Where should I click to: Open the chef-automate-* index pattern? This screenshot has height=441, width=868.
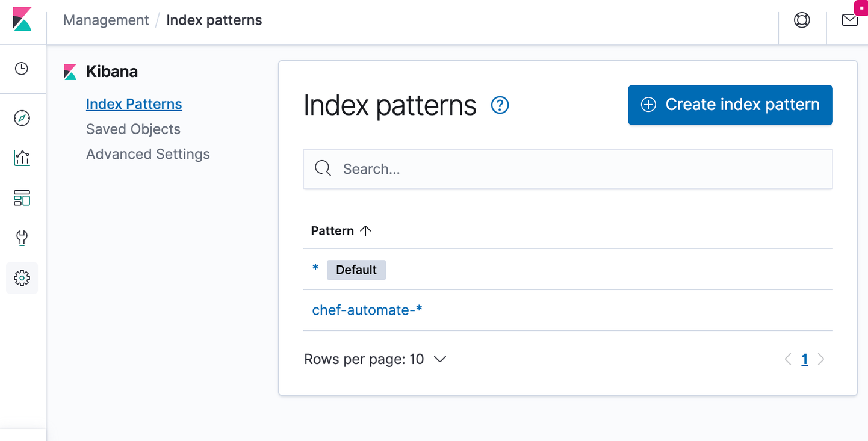pos(367,310)
